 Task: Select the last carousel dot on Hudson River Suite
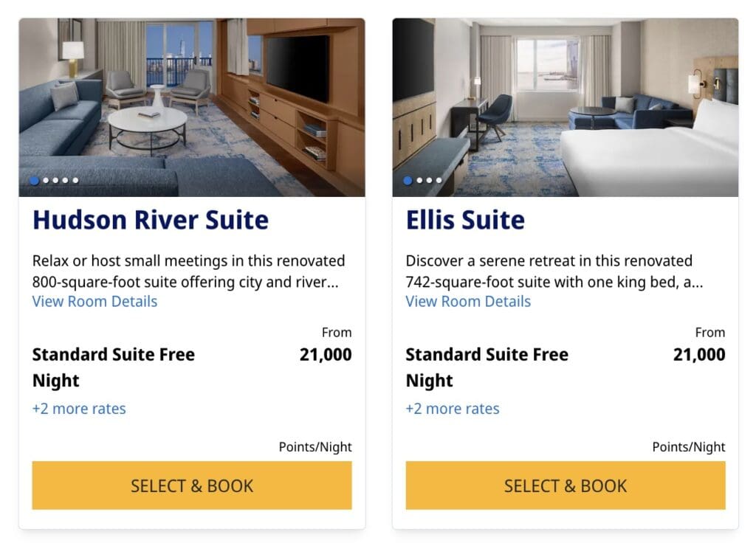(x=75, y=180)
